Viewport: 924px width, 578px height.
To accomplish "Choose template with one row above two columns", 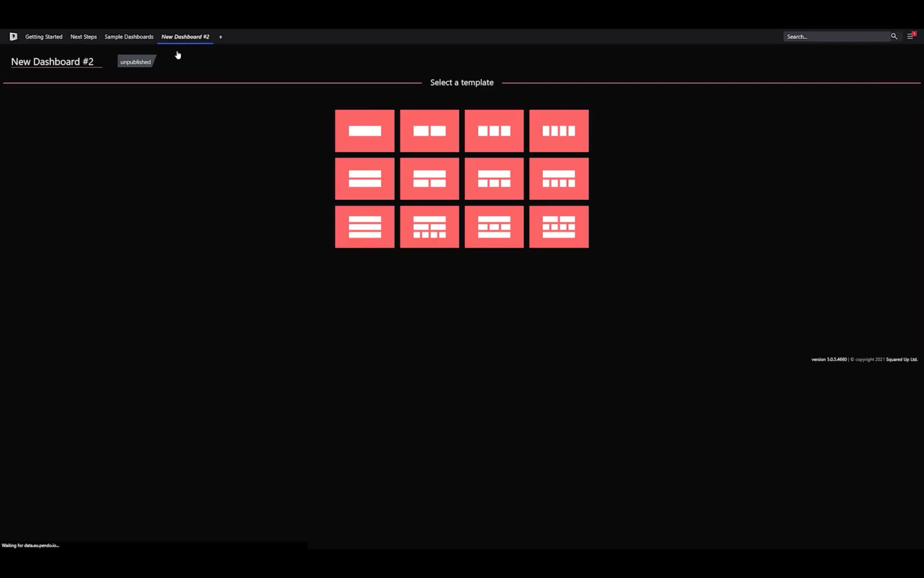I will coord(430,178).
